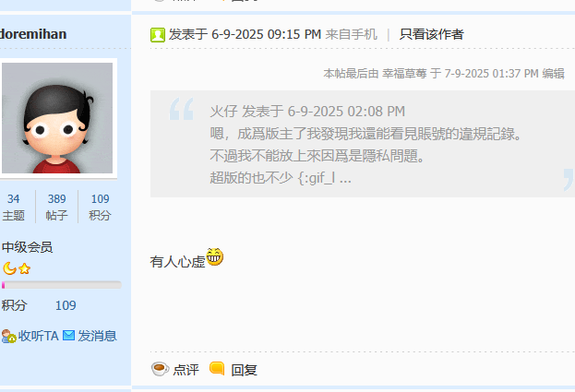Click the orange speech bubble 回复 icon

217,369
